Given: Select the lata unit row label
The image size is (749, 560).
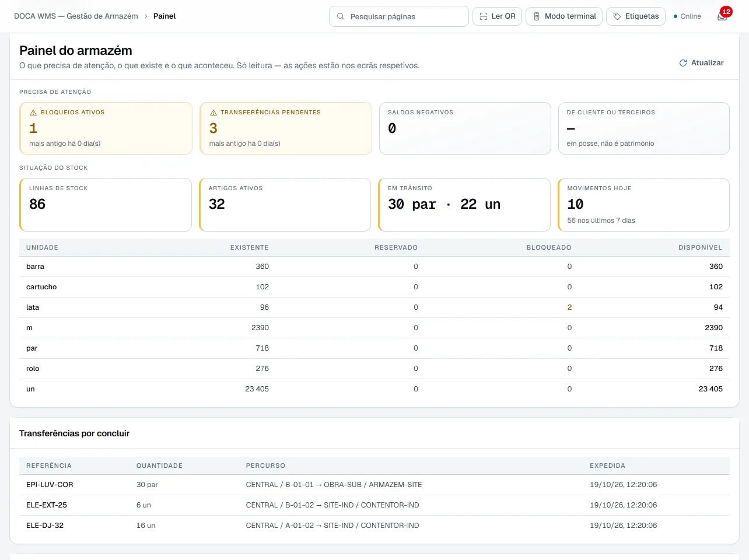Looking at the screenshot, I should (x=33, y=307).
